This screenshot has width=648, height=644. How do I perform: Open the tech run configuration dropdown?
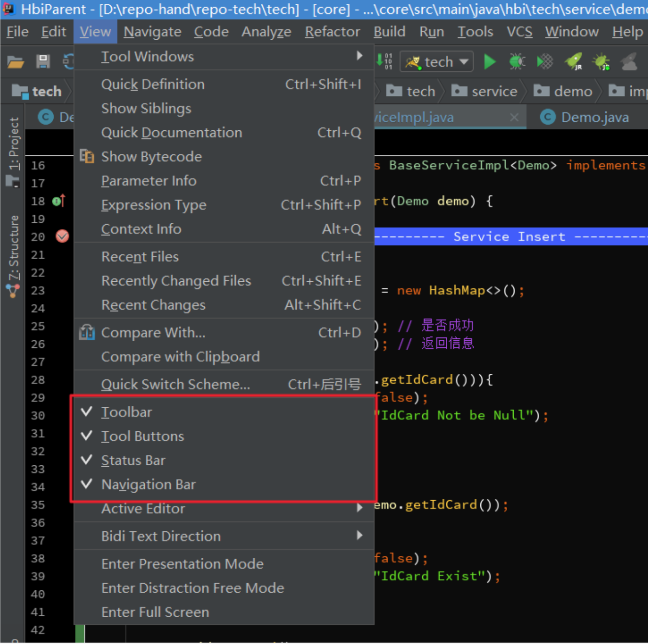[437, 62]
